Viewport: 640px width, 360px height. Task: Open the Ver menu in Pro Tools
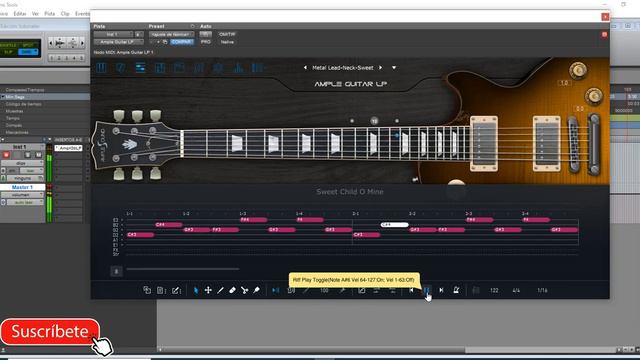coord(35,13)
